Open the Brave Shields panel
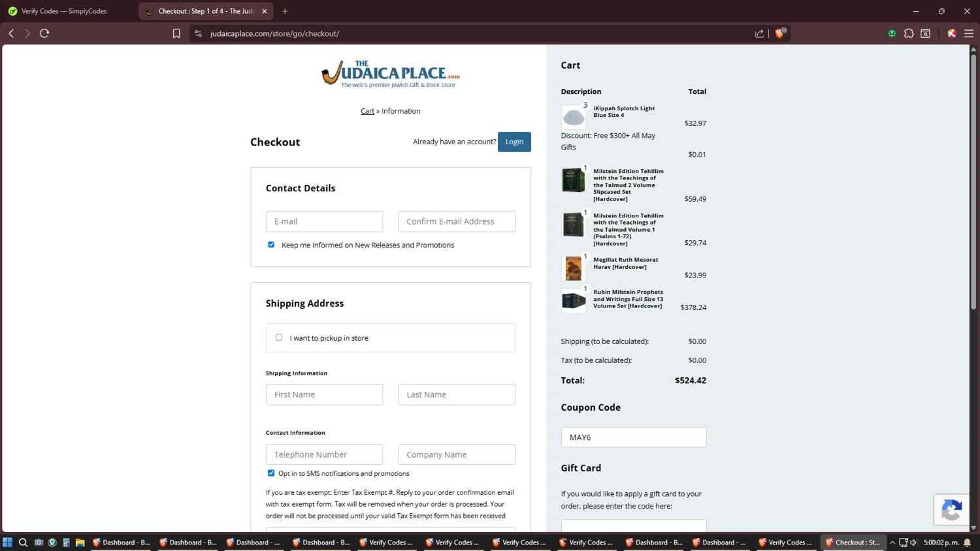Viewport: 980px width, 551px height. point(780,33)
